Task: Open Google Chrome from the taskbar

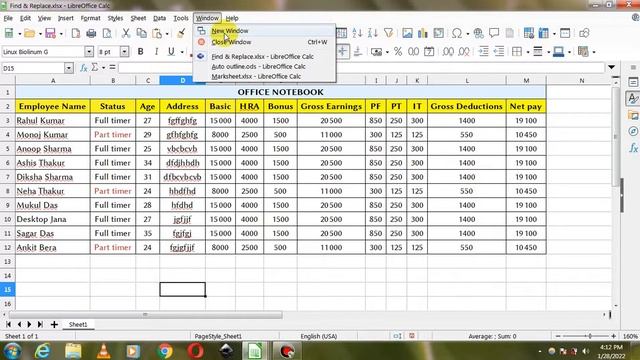Action: pyautogui.click(x=165, y=351)
